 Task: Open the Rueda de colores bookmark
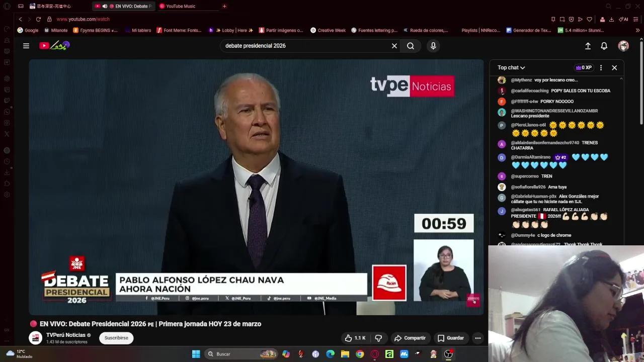click(x=426, y=30)
